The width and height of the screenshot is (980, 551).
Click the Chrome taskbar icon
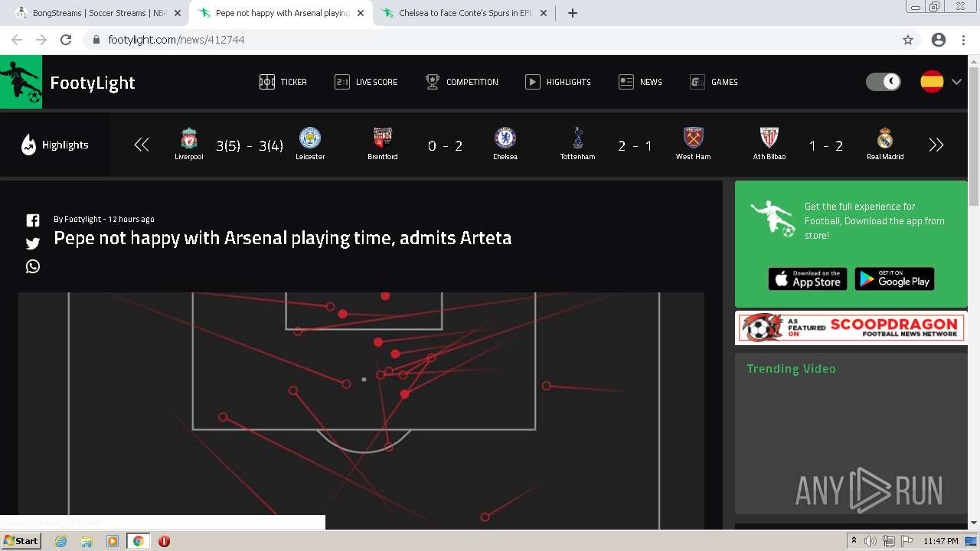(x=139, y=541)
